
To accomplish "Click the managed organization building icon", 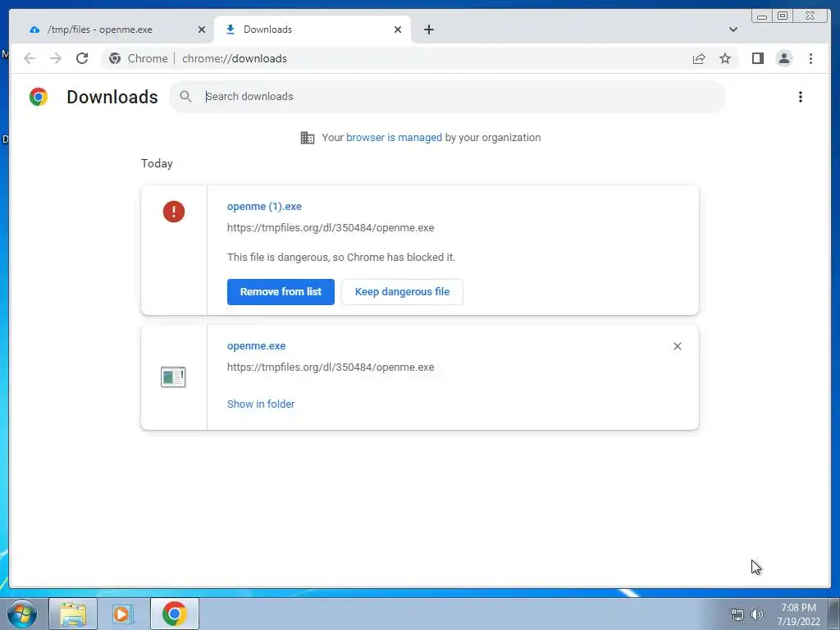I will [x=308, y=138].
